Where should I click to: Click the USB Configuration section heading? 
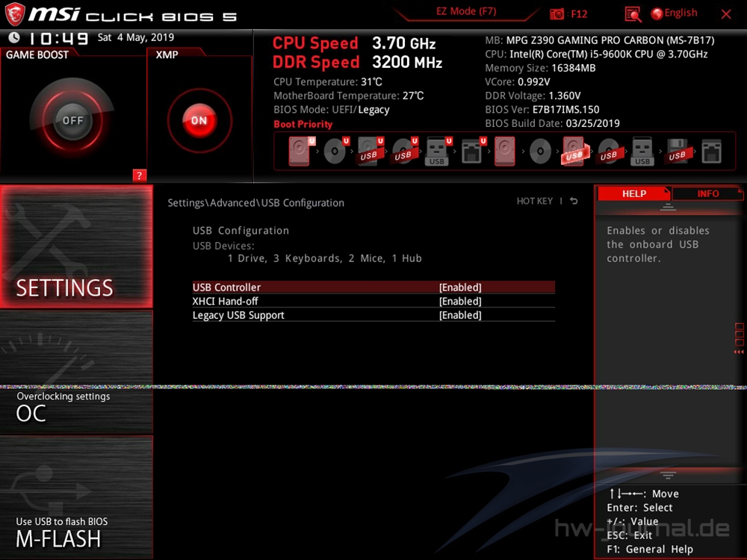tap(241, 231)
